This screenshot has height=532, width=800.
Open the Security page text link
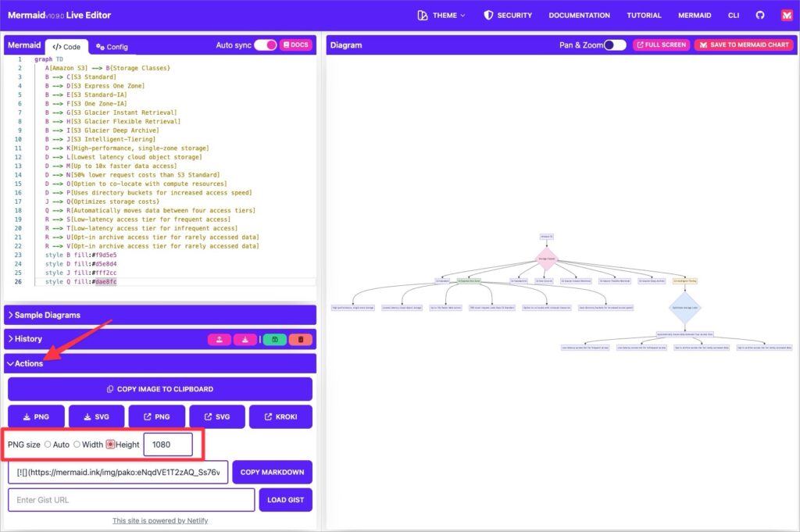(514, 16)
